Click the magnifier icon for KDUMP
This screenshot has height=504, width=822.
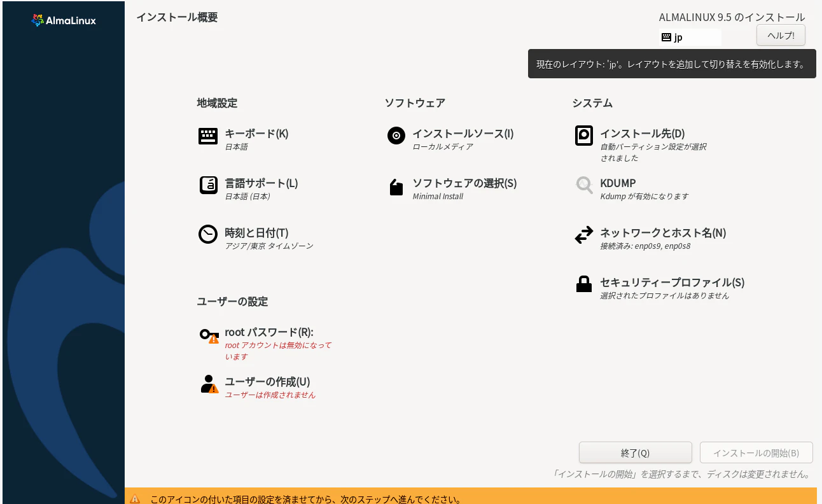point(584,185)
